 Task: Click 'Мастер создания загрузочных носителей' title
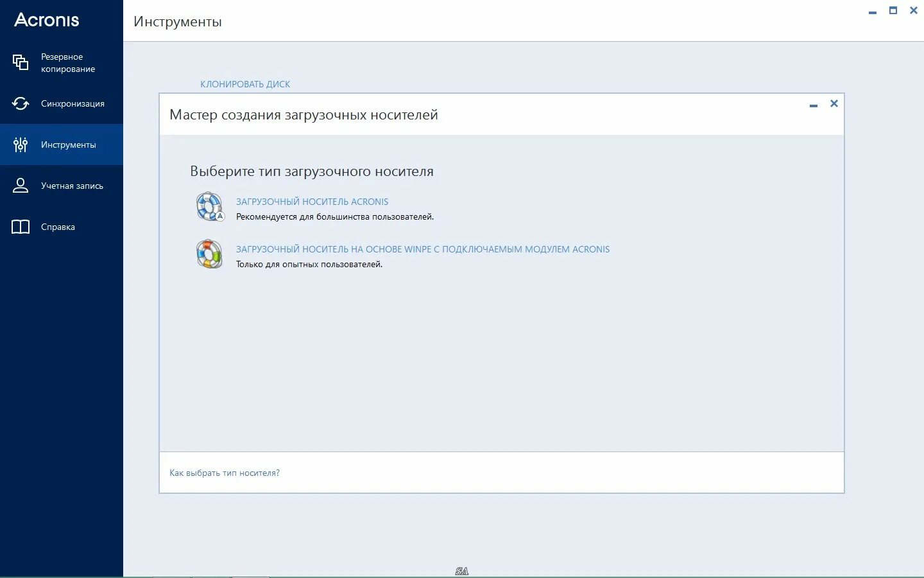click(x=304, y=115)
